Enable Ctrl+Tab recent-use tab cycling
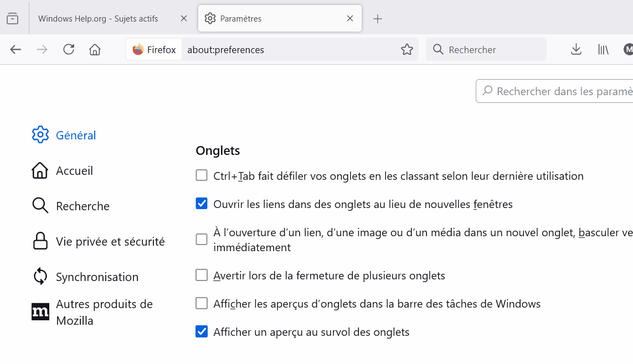The height and width of the screenshot is (364, 633). click(202, 176)
